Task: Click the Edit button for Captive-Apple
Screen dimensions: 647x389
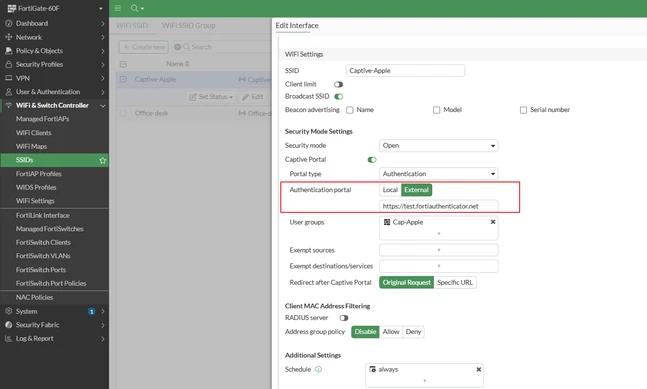Action: tap(253, 97)
